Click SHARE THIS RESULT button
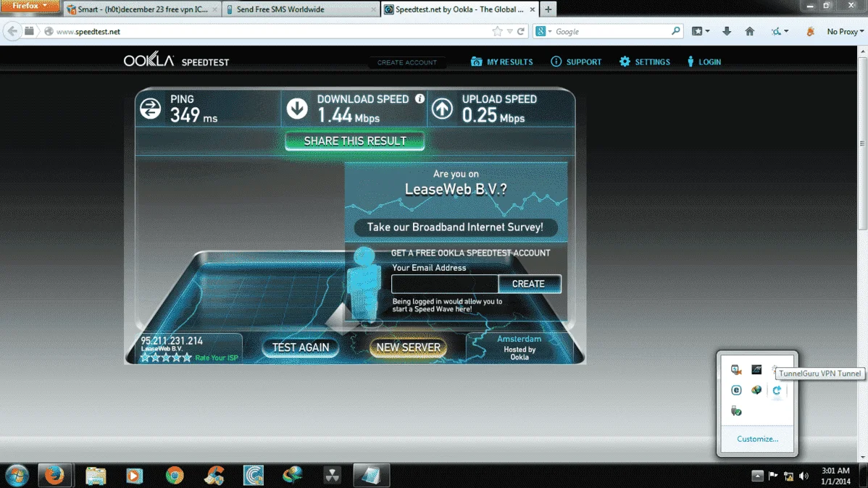This screenshot has width=868, height=488. (x=355, y=141)
